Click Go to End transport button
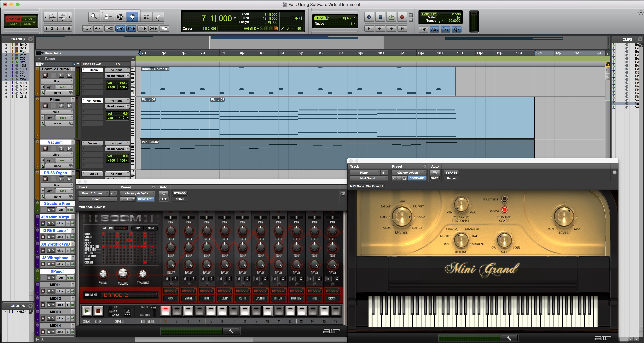Viewport: 644px width, 344px height. click(402, 29)
